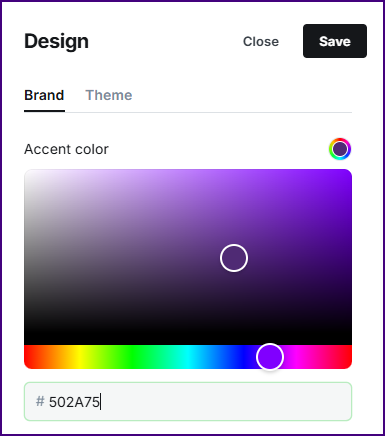This screenshot has width=385, height=436.
Task: Click the rainbow accent color picker icon
Action: coord(340,149)
